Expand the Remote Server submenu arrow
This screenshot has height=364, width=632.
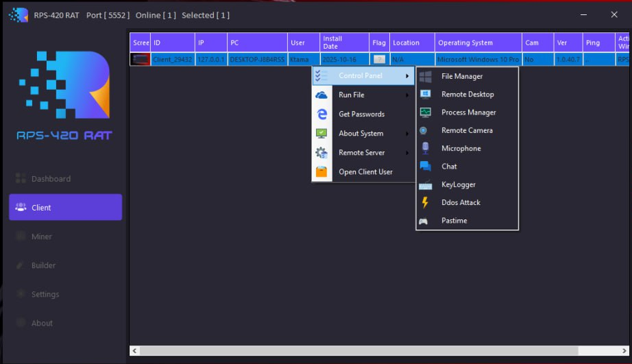(407, 153)
